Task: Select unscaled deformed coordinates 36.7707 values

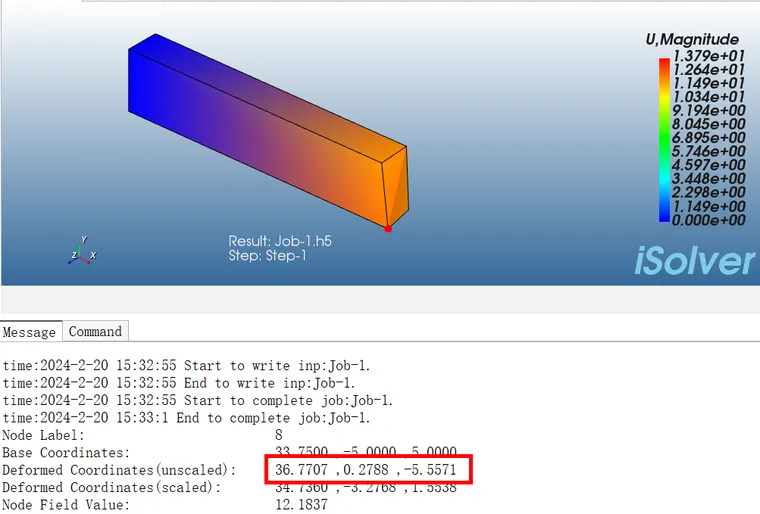Action: 365,469
